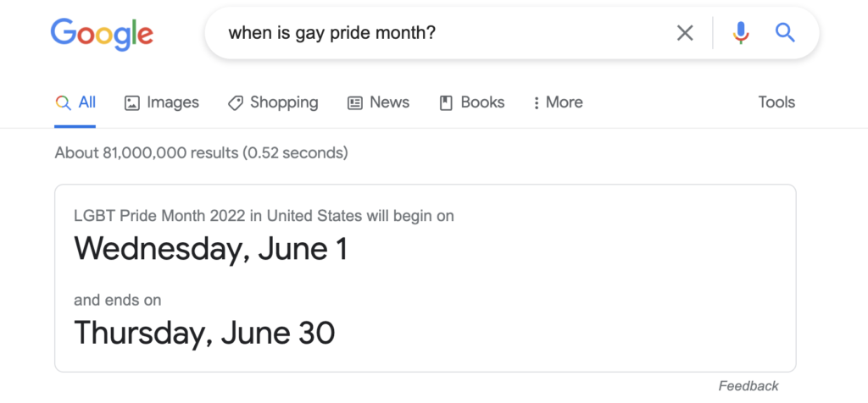Click the "LGBT Pride Month 2022" heading line
Image resolution: width=868 pixels, height=403 pixels.
tap(264, 216)
